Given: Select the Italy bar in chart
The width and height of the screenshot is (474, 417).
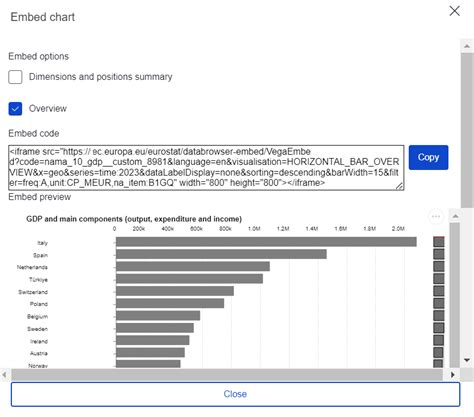Looking at the screenshot, I should [x=266, y=242].
